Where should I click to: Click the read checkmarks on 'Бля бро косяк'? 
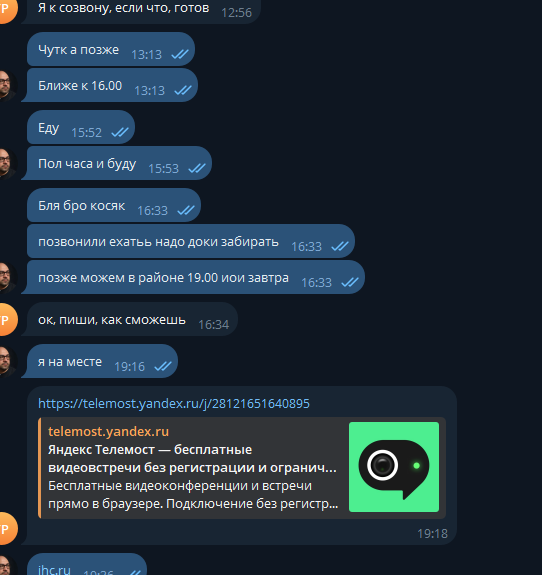tap(186, 210)
